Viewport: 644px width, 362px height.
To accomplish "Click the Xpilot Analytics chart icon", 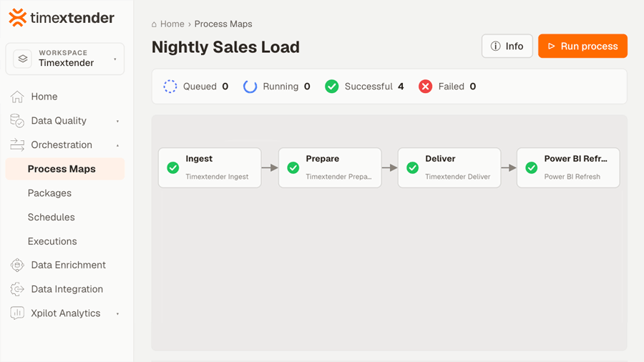I will [17, 313].
